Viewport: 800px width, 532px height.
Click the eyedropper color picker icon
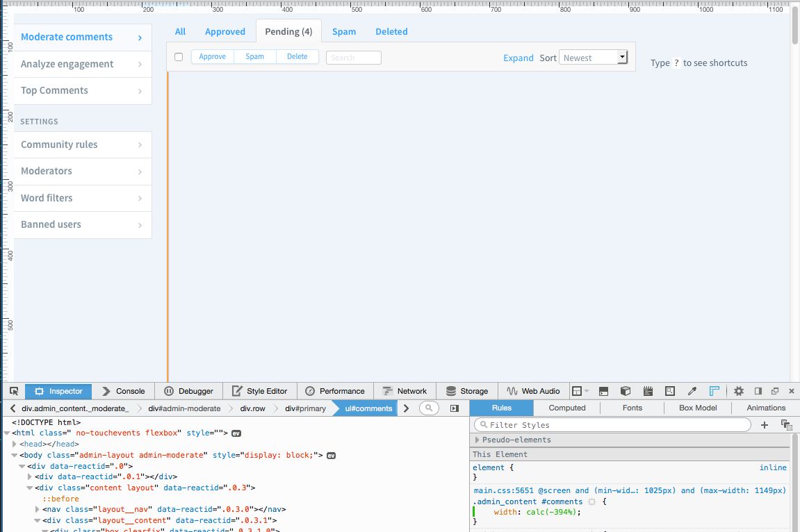[x=692, y=391]
